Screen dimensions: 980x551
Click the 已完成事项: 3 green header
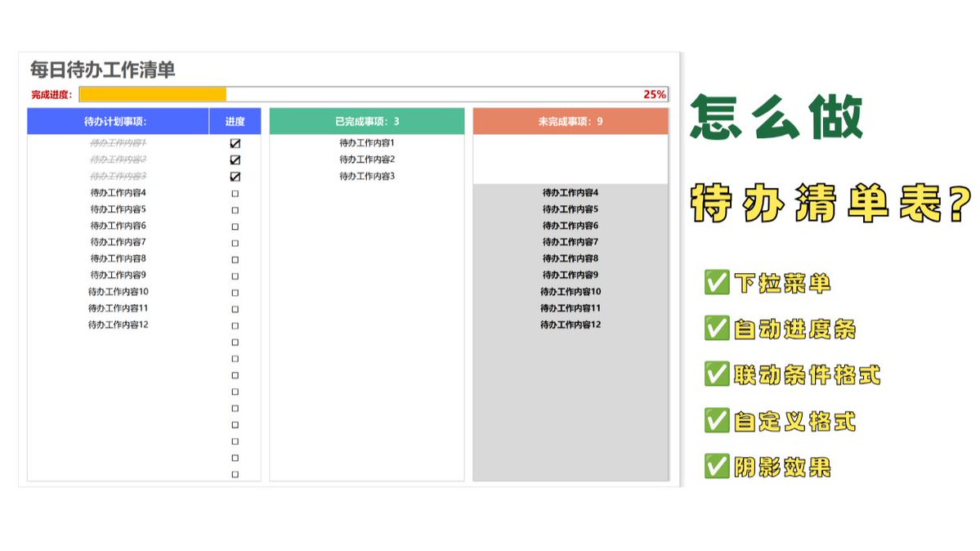(x=367, y=121)
